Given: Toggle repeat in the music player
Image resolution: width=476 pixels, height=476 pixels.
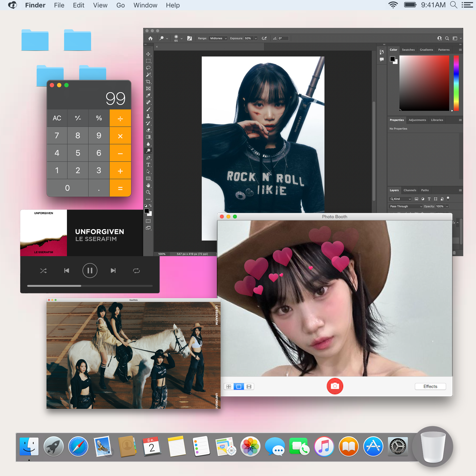Looking at the screenshot, I should click(136, 271).
